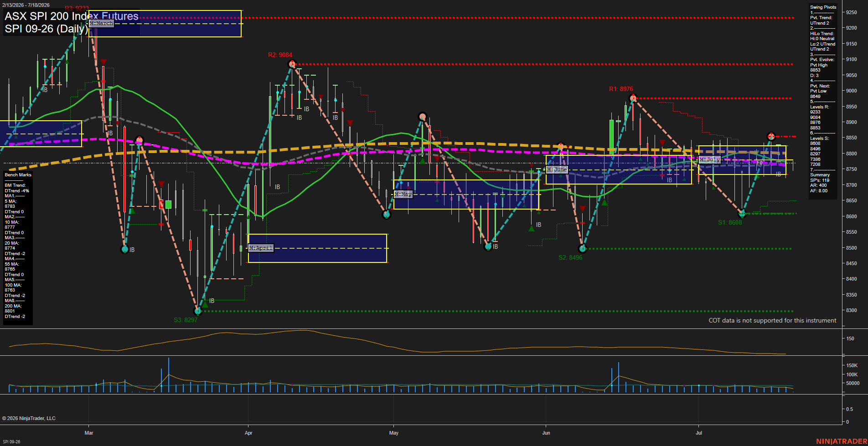The image size is (868, 446).
Task: Click the 'AR: 400' summary value
Action: [818, 185]
